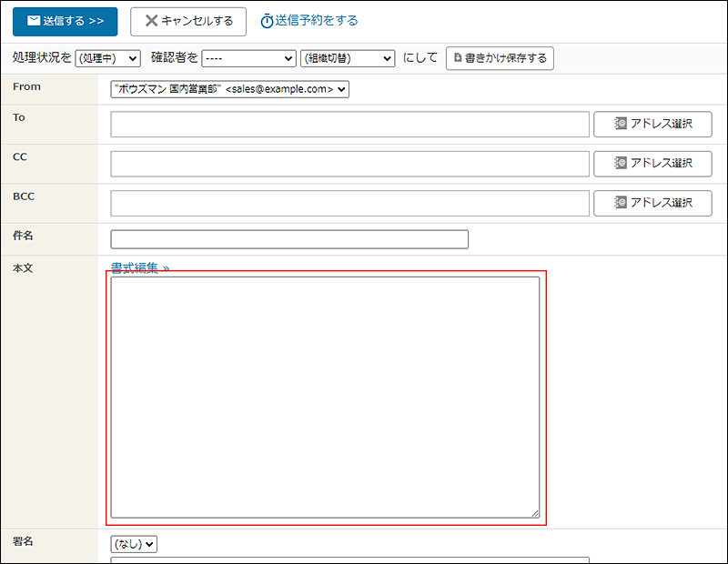
Task: Click the signature text box below 署名
Action: [349, 559]
